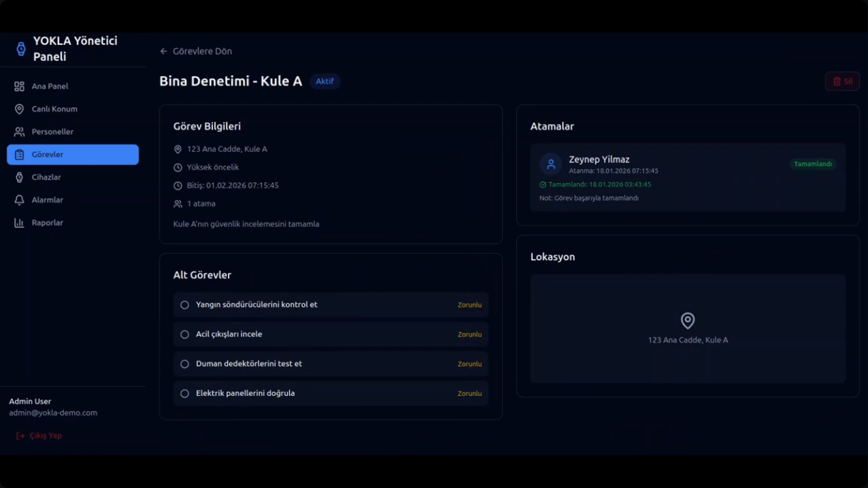Click the people icon next to 1 atama
The height and width of the screenshot is (488, 868).
click(x=178, y=204)
